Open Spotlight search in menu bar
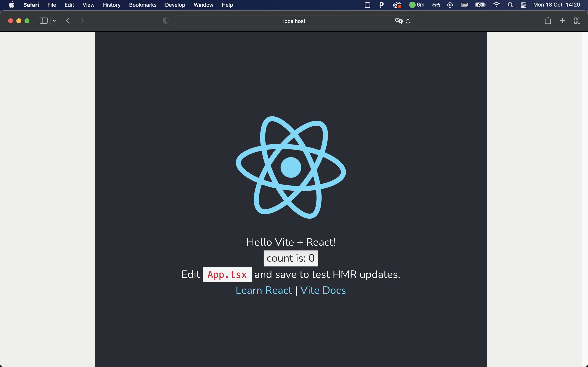Image resolution: width=588 pixels, height=367 pixels. pos(510,5)
